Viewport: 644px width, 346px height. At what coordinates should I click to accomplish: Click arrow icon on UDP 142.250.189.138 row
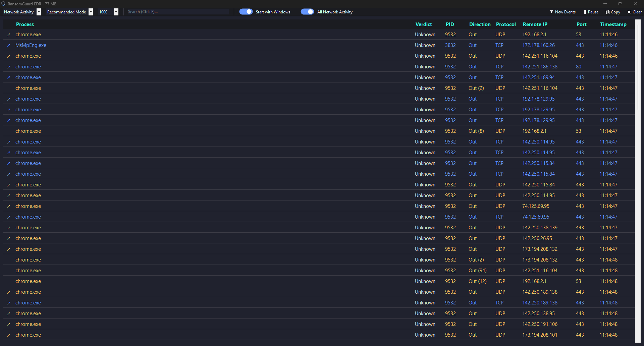tap(9, 292)
